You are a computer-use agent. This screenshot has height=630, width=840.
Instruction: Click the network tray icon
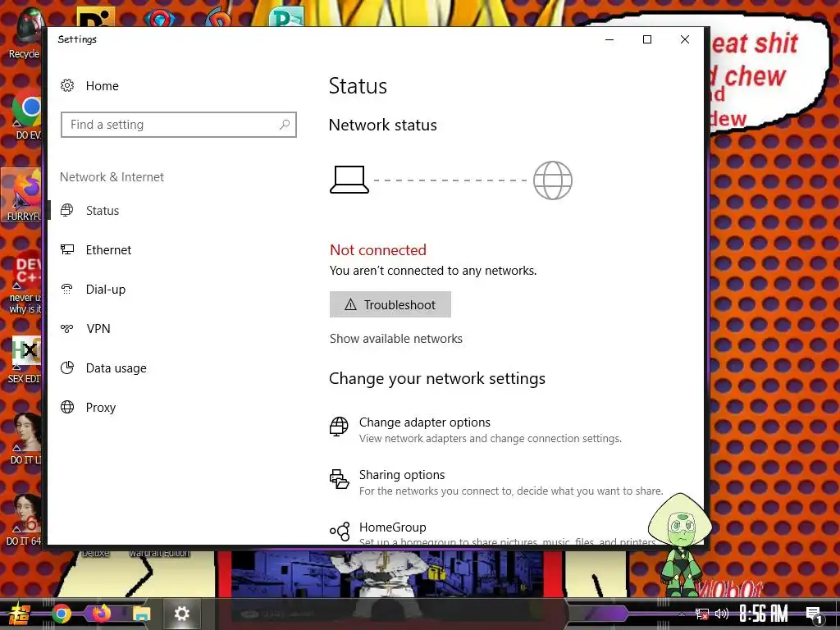click(701, 614)
